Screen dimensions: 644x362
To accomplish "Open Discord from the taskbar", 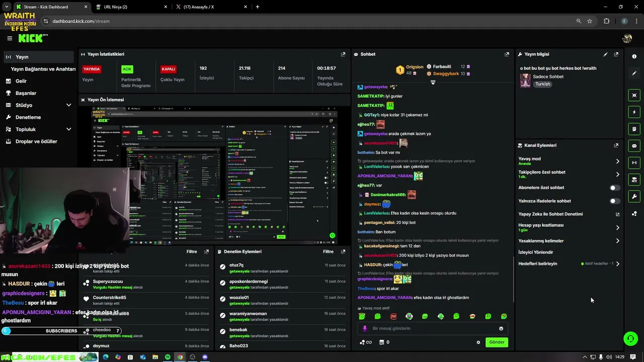I will click(205, 357).
